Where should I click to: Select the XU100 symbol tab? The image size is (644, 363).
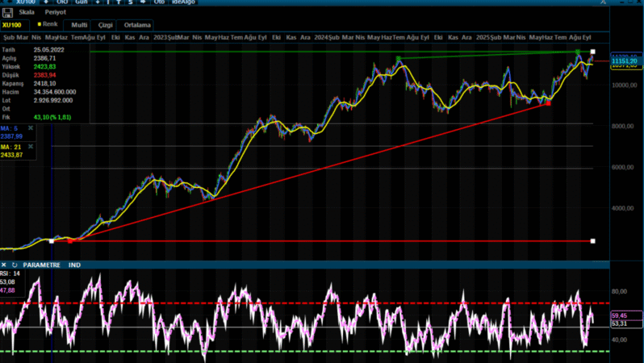point(12,25)
